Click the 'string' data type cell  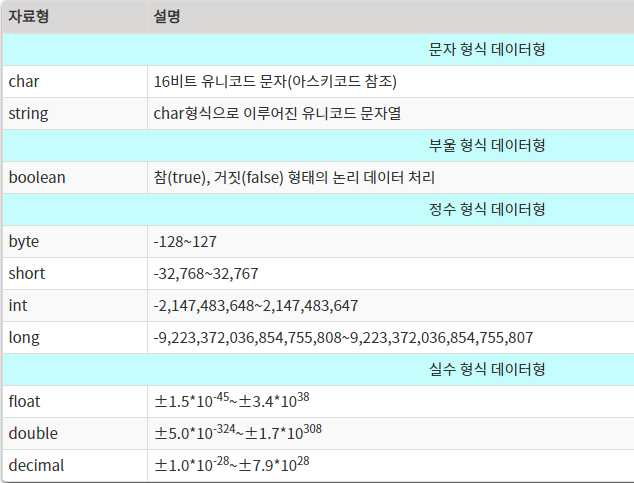[x=75, y=114]
